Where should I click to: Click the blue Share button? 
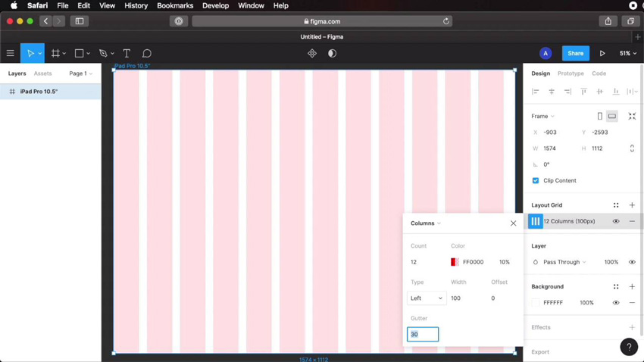[575, 54]
